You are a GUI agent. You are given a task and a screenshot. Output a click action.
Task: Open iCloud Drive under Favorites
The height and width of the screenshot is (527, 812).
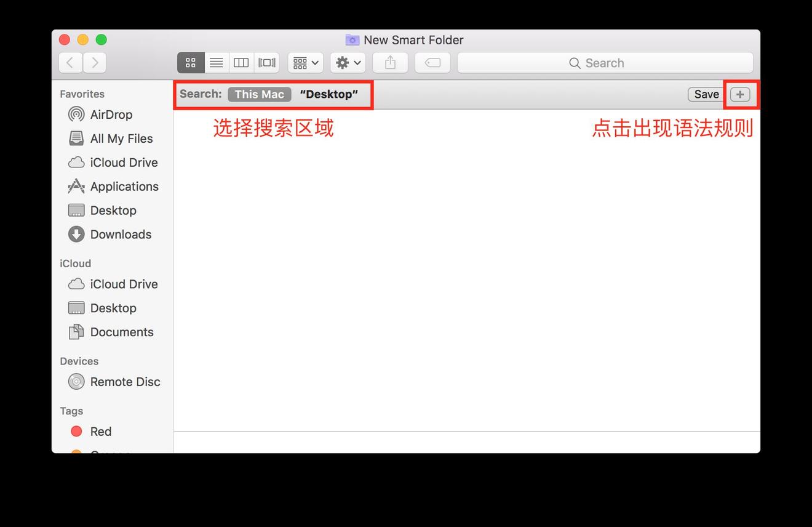(x=124, y=162)
